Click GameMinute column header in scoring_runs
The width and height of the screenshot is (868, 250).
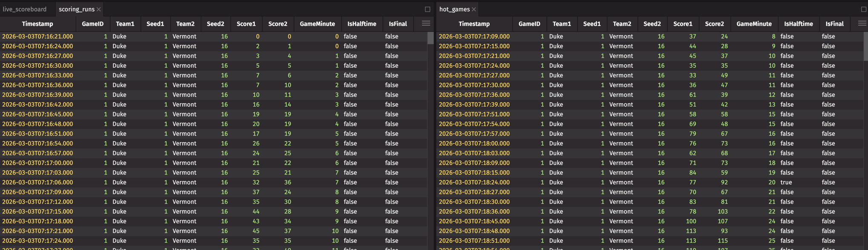coord(317,24)
